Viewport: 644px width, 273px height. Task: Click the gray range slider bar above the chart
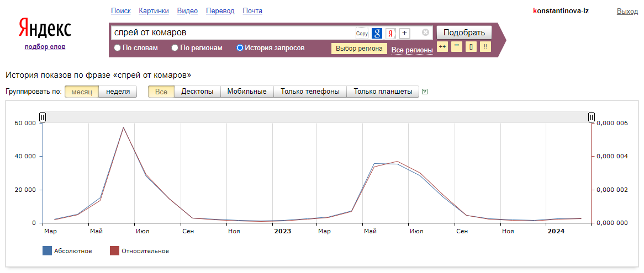pyautogui.click(x=316, y=117)
